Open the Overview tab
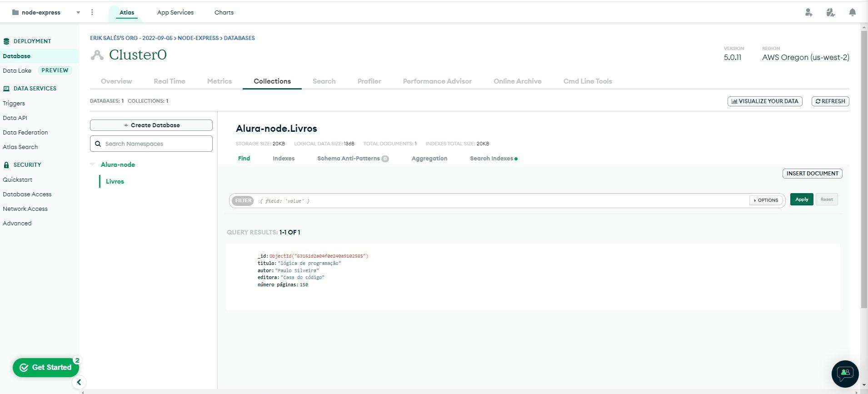This screenshot has height=394, width=868. click(x=116, y=81)
